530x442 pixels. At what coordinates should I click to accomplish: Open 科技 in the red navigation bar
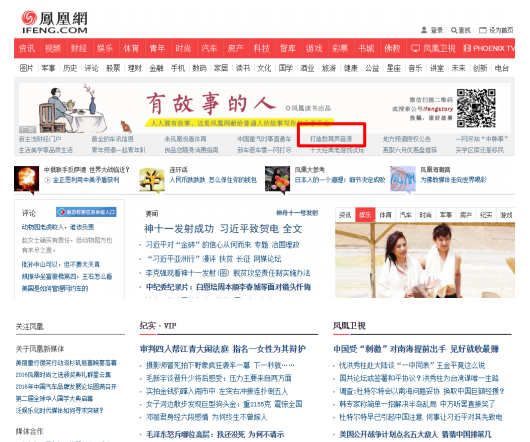click(262, 48)
